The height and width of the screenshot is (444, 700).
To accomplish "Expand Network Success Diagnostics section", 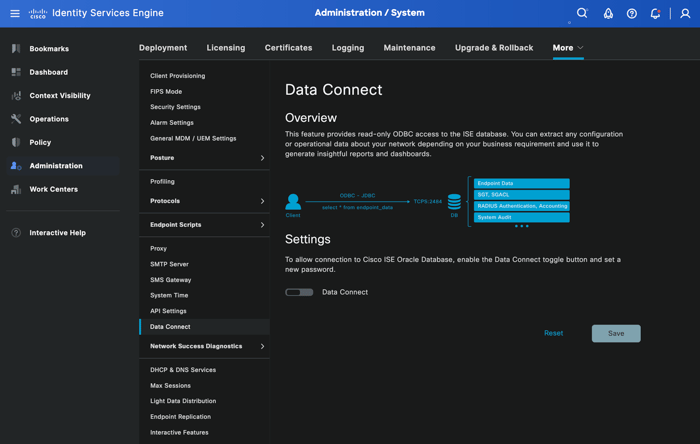I will 205,346.
